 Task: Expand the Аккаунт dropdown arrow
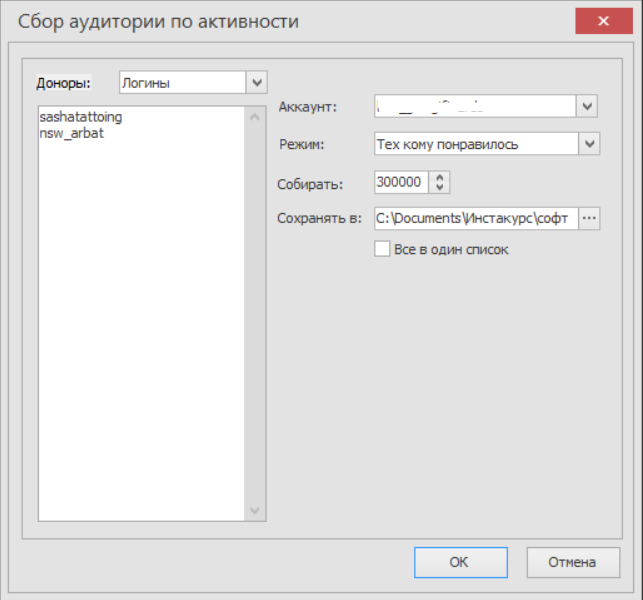(587, 106)
